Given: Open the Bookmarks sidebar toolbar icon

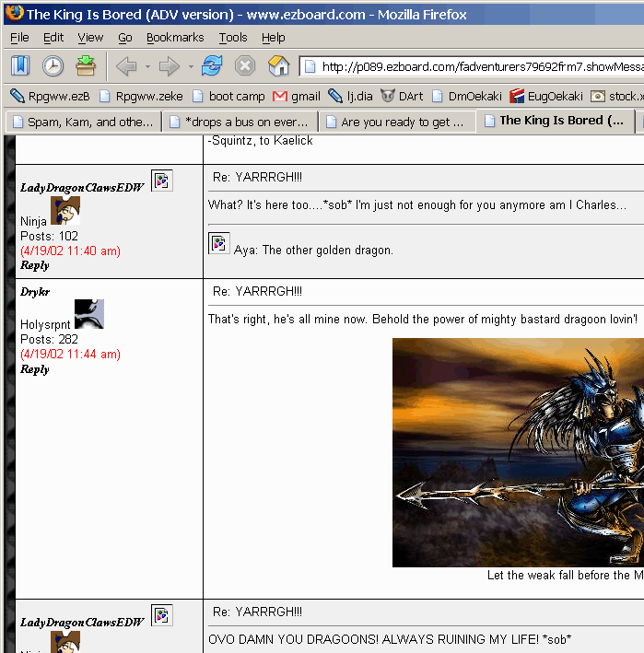Looking at the screenshot, I should point(20,65).
